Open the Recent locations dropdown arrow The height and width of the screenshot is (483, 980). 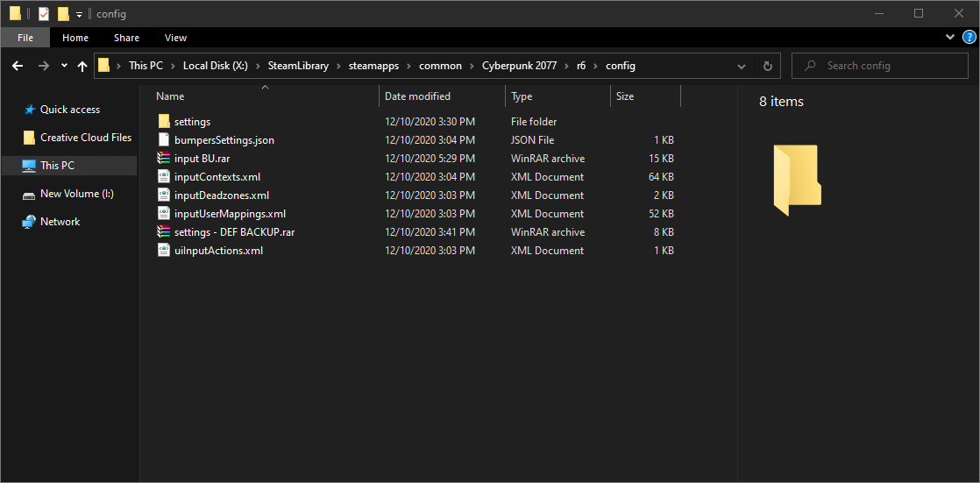click(64, 66)
